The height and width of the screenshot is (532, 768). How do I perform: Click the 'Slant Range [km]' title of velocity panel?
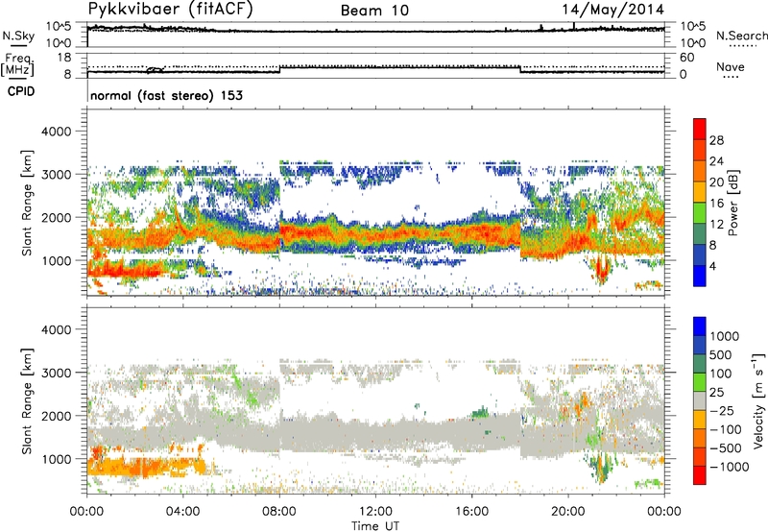tap(27, 401)
